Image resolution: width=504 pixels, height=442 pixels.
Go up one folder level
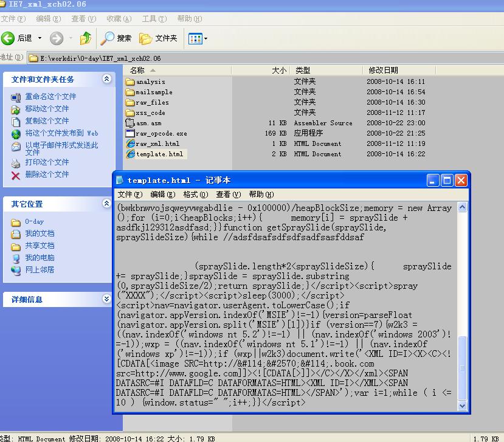click(x=86, y=38)
